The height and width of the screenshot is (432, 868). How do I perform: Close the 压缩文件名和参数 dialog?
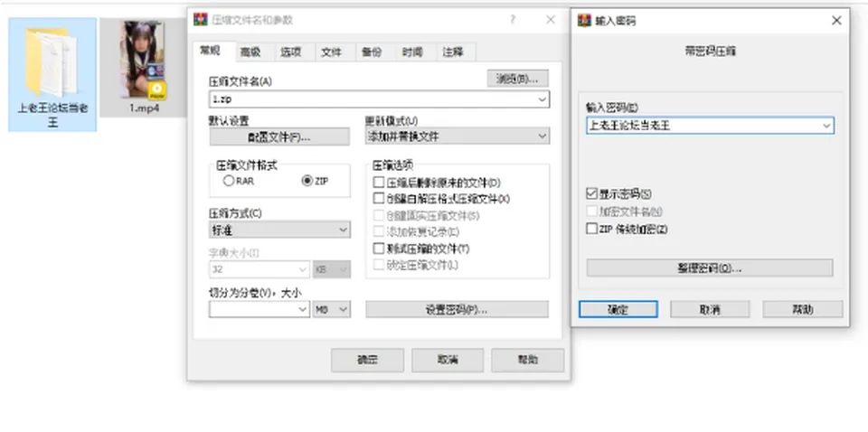coord(551,20)
